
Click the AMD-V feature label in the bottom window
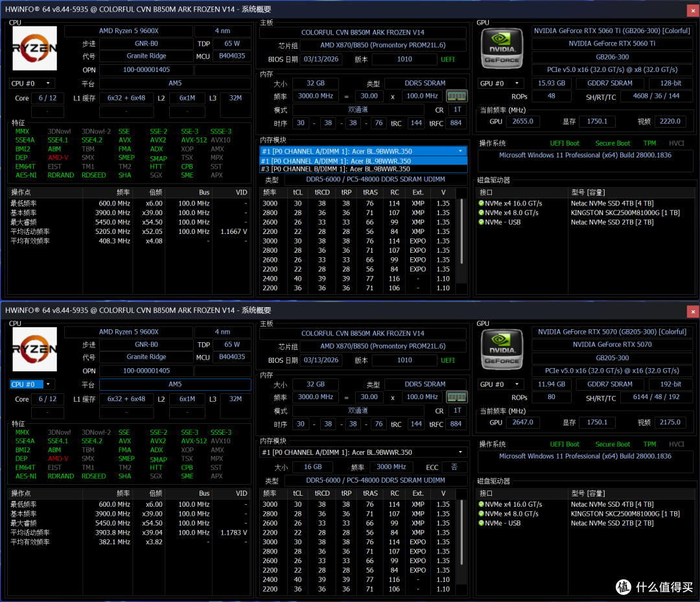click(58, 459)
